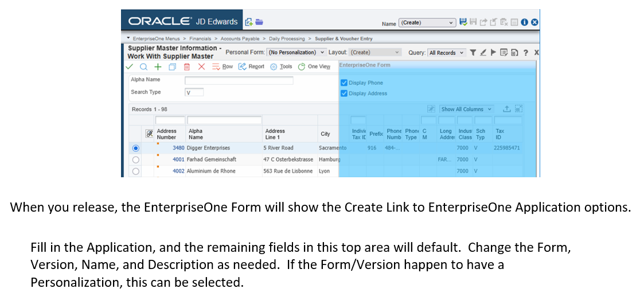Viewport: 644px width, 300px height.
Task: Open the Tools menu
Action: [281, 67]
